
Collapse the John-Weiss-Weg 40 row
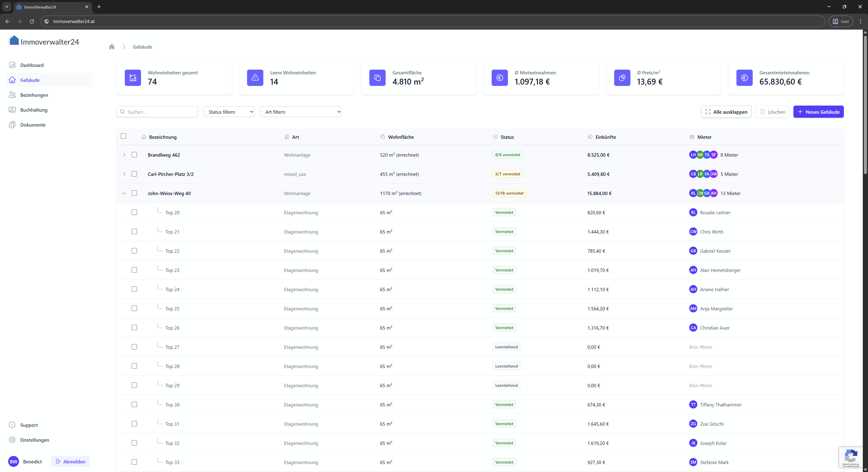point(124,193)
